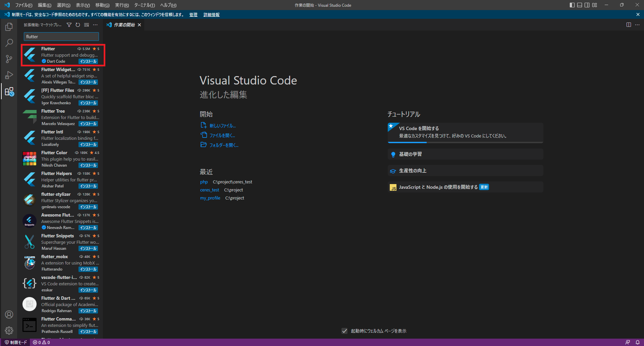The height and width of the screenshot is (346, 644).
Task: Open the VS Code を開始する walkthrough
Action: tap(465, 133)
